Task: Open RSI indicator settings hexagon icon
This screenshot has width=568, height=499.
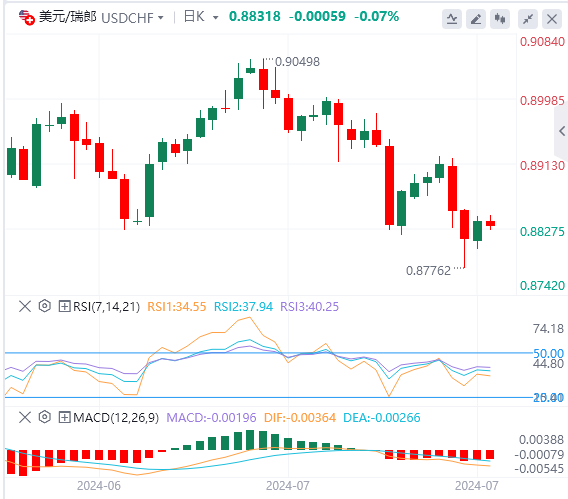Action: [x=45, y=306]
